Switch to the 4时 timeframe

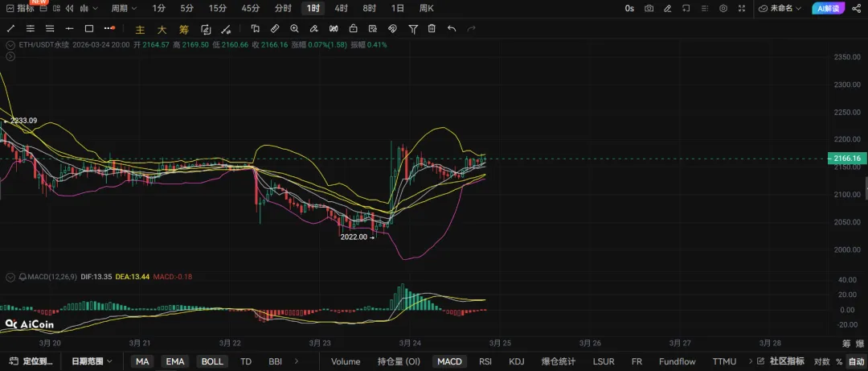[x=342, y=8]
